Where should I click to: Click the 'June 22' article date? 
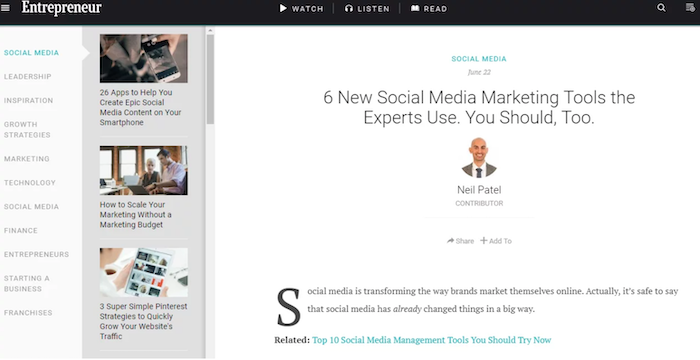tap(479, 72)
